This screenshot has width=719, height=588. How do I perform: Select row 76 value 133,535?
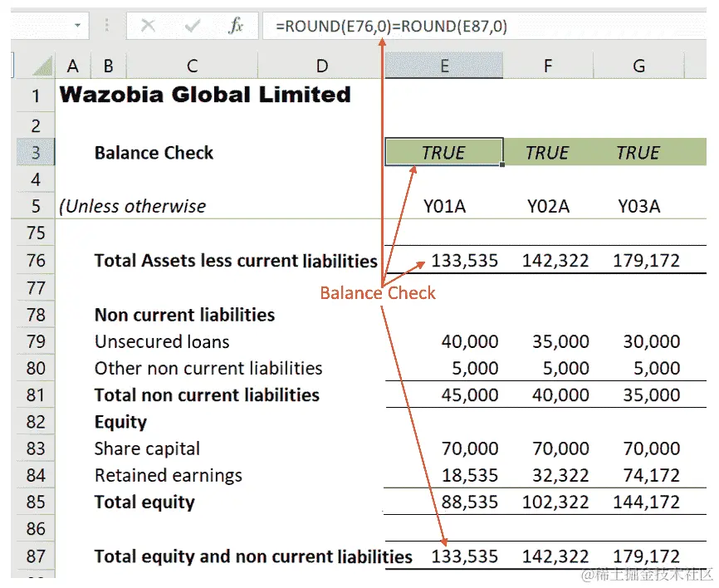[x=464, y=261]
